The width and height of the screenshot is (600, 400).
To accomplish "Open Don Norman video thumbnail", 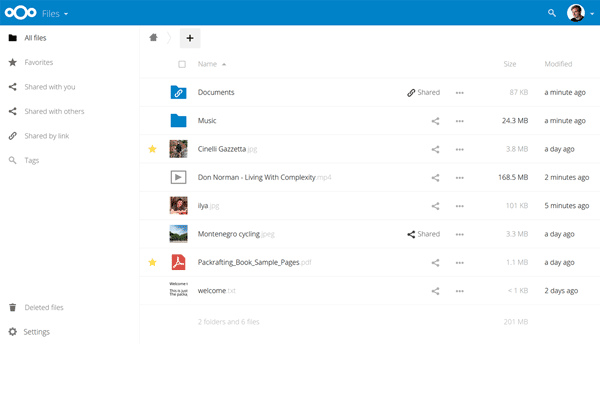I will coord(178,177).
